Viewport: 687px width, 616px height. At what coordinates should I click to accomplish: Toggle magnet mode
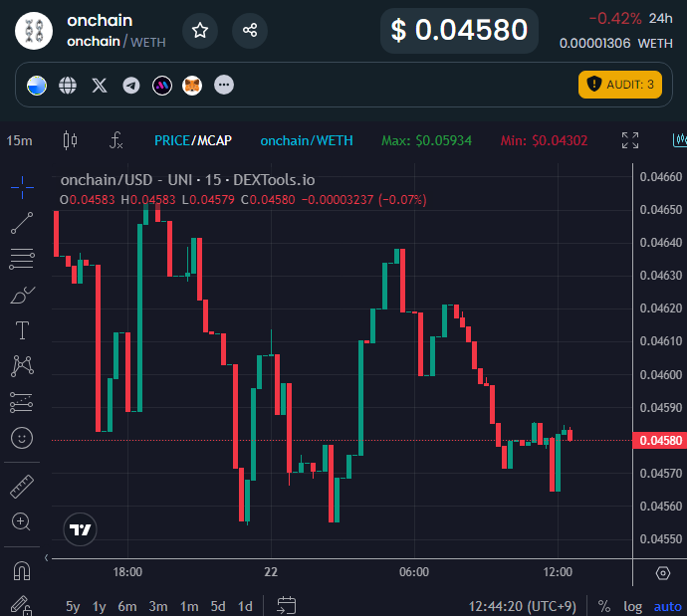coord(22,571)
